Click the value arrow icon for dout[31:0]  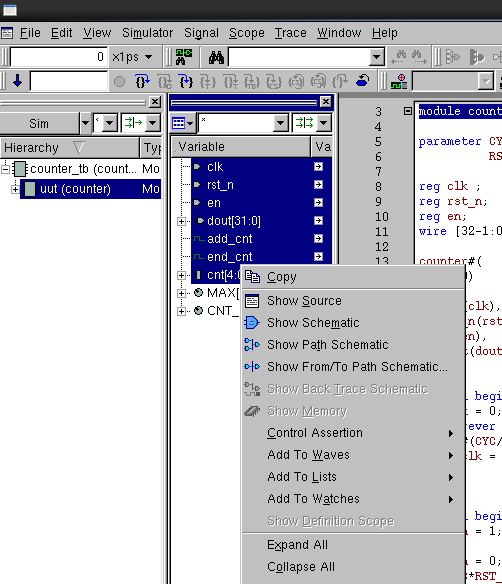[318, 220]
